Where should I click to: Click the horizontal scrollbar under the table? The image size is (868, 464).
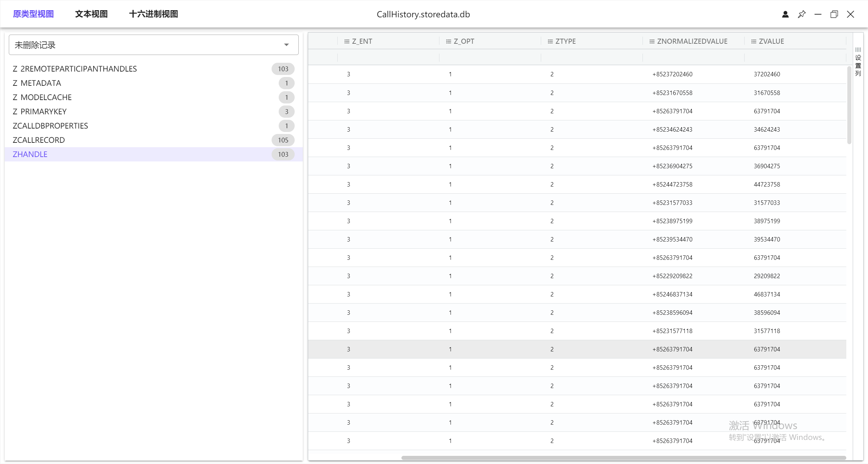623,458
